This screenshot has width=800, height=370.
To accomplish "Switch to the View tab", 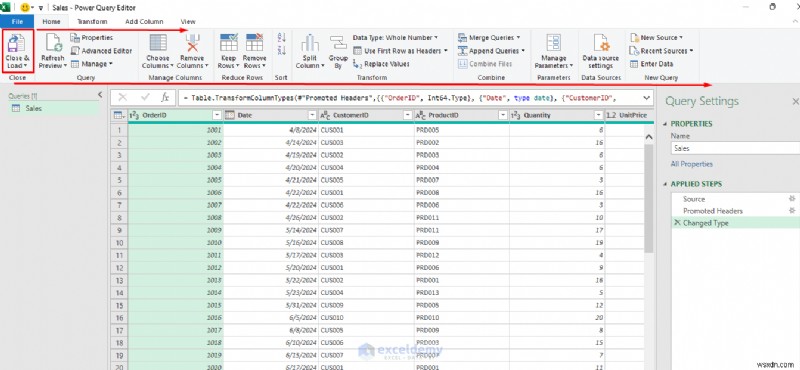I will tap(188, 21).
